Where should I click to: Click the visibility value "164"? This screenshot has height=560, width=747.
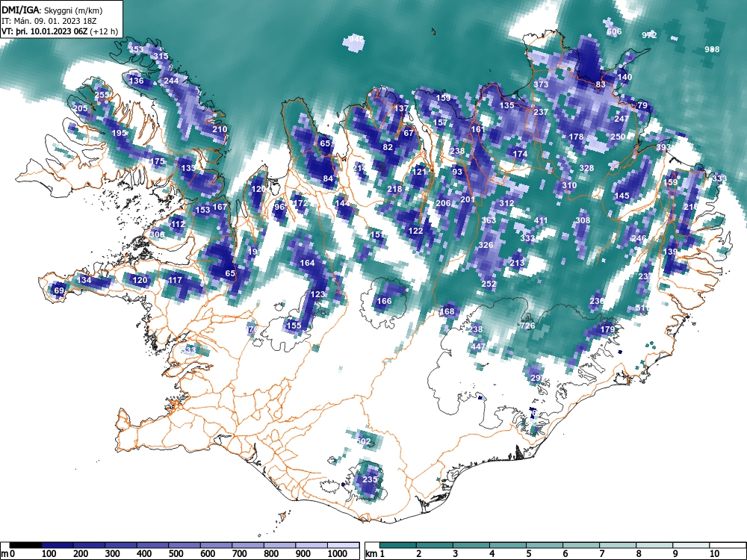(307, 262)
